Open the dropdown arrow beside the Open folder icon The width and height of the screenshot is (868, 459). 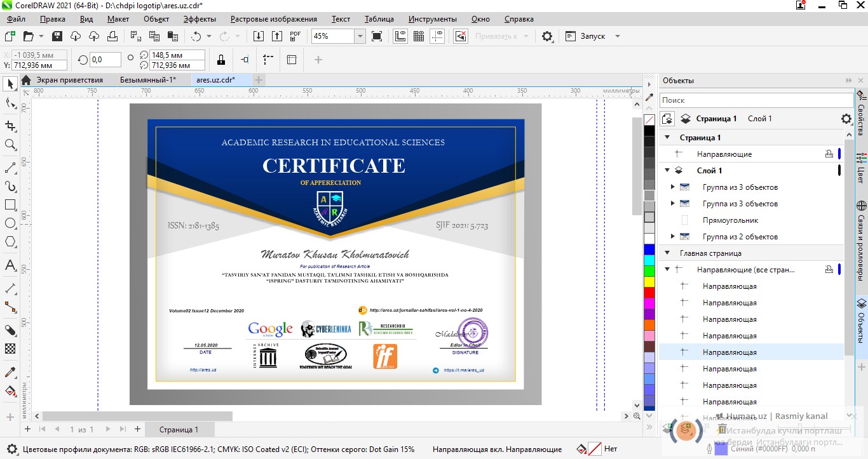41,36
